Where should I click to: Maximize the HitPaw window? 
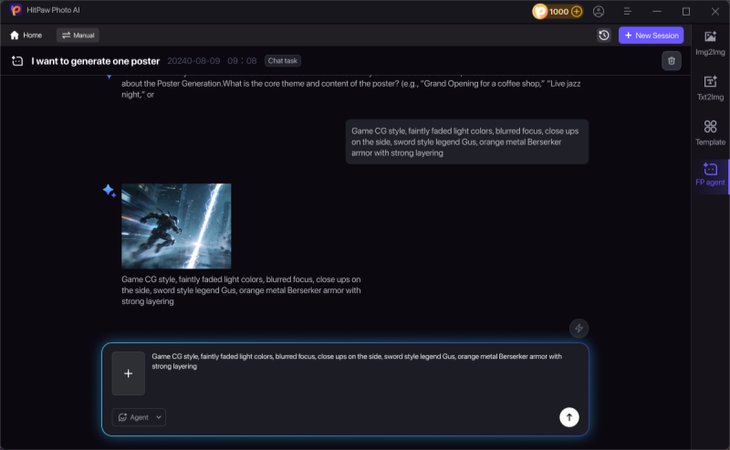pos(686,11)
